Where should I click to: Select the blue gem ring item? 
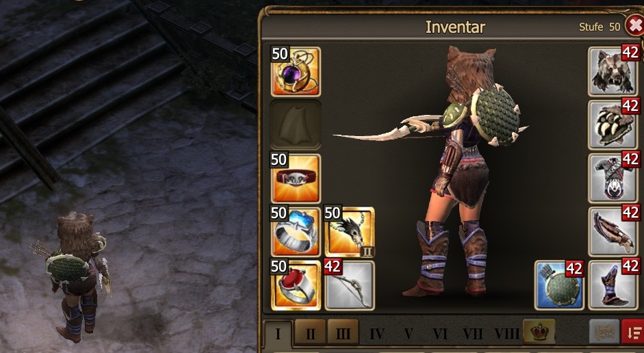(296, 232)
